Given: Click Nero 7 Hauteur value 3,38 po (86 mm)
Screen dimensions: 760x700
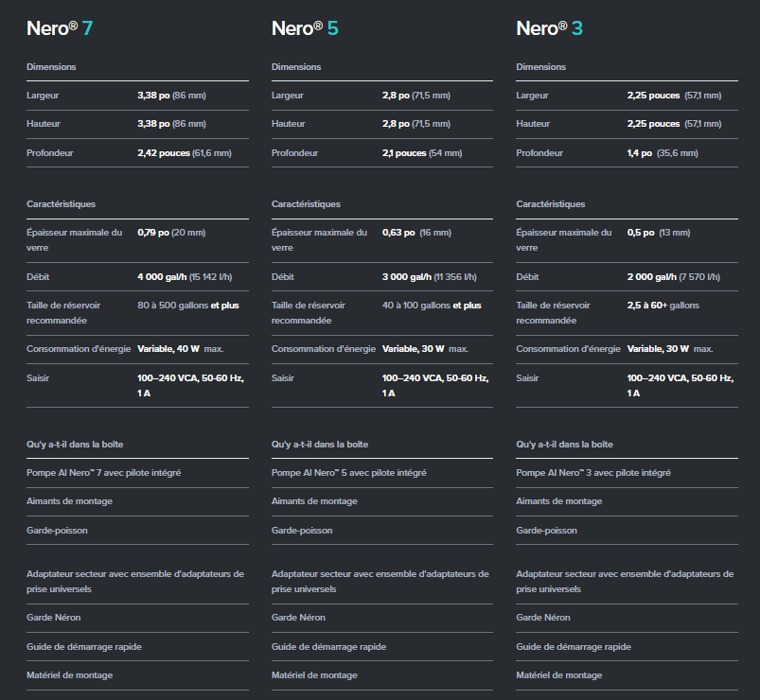Looking at the screenshot, I should tap(171, 124).
